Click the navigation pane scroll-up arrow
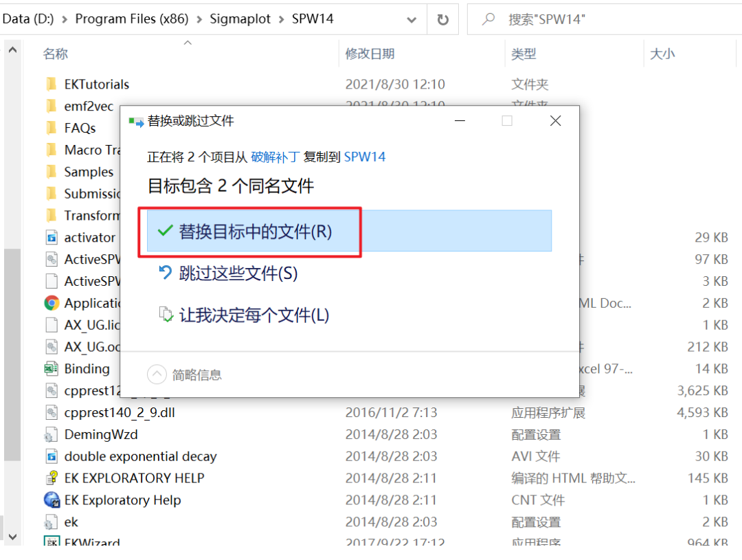 13,49
